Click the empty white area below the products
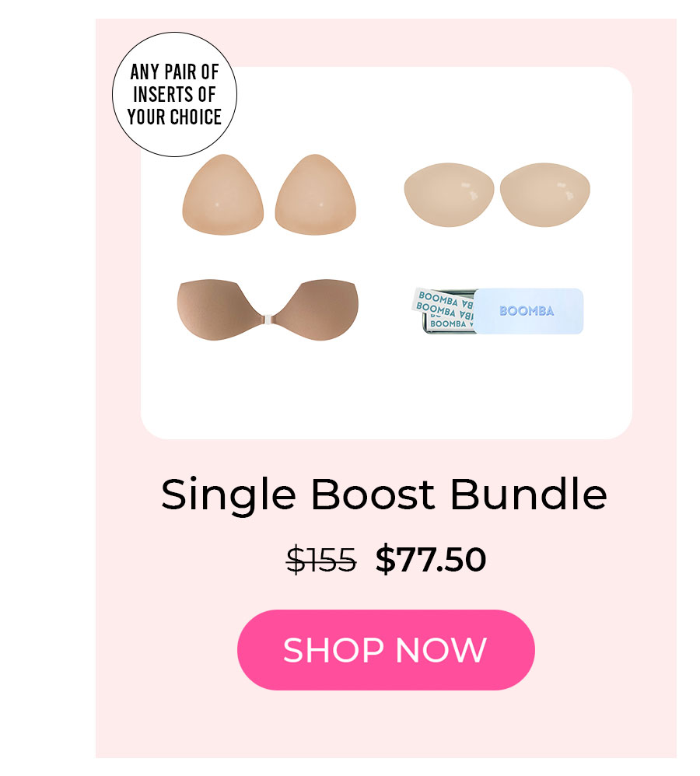 (x=386, y=391)
